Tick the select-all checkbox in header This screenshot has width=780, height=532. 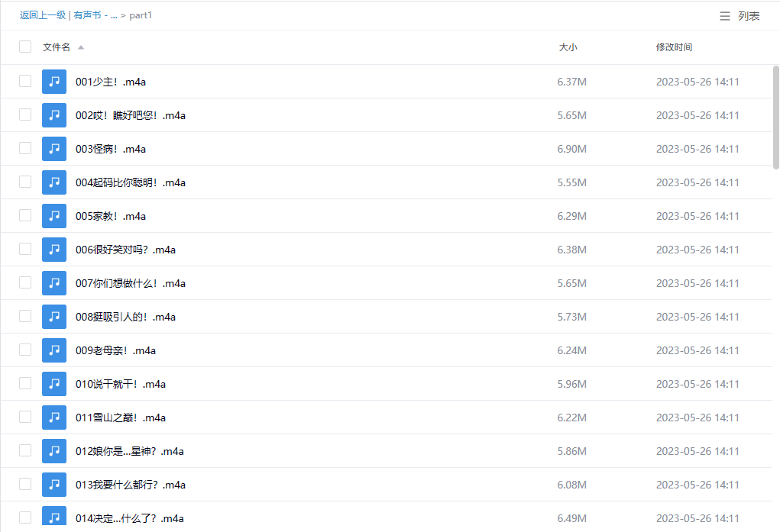pos(25,47)
